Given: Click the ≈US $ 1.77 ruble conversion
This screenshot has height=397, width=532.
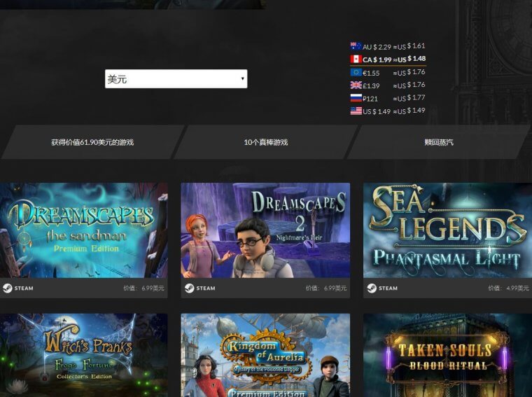Looking at the screenshot, I should 409,98.
